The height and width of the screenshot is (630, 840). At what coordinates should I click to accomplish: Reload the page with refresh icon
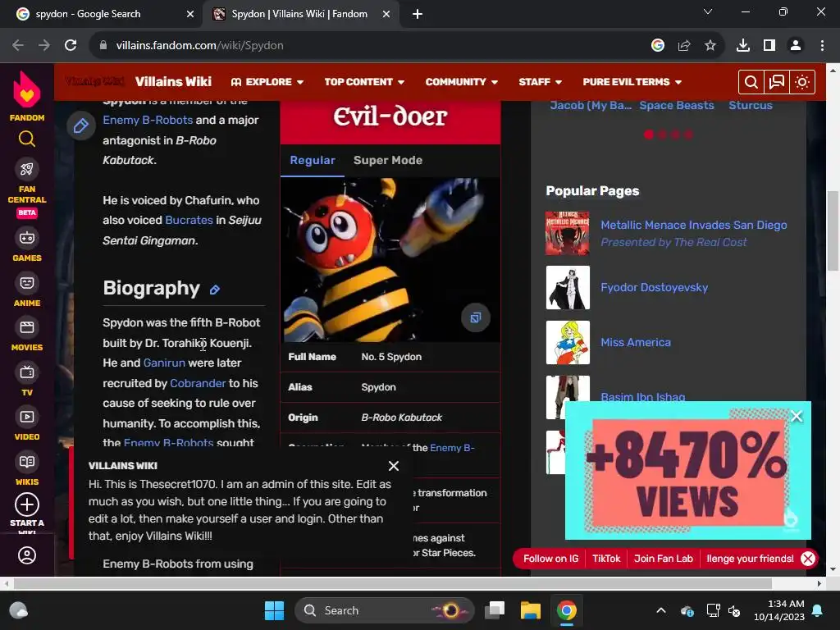tap(71, 46)
